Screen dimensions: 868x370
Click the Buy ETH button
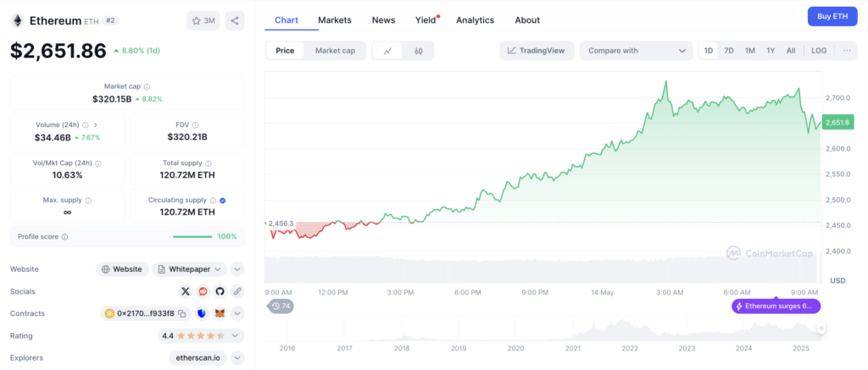[x=832, y=17]
